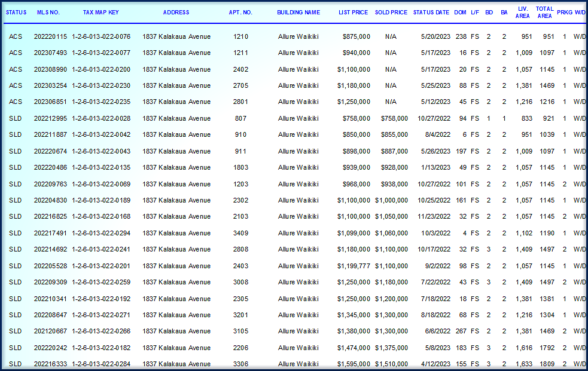
Task: Click apartment number 3409 cell
Action: click(240, 233)
